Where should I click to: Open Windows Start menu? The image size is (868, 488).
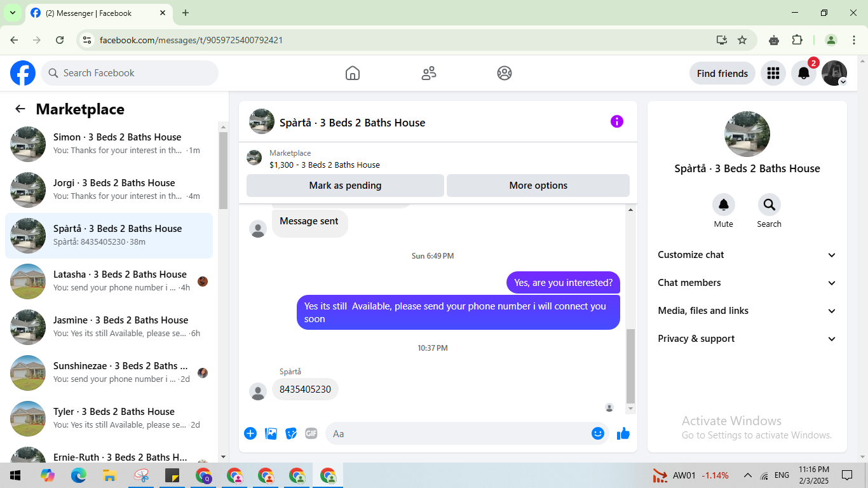(x=15, y=475)
